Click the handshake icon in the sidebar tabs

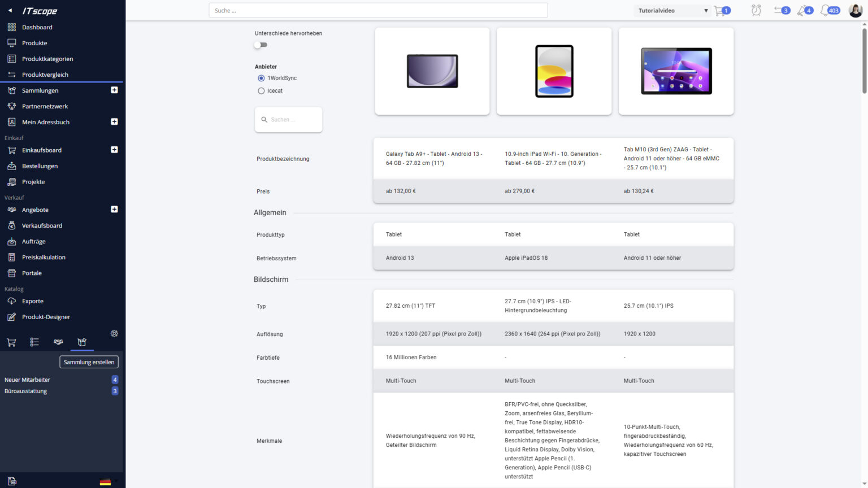pyautogui.click(x=58, y=342)
